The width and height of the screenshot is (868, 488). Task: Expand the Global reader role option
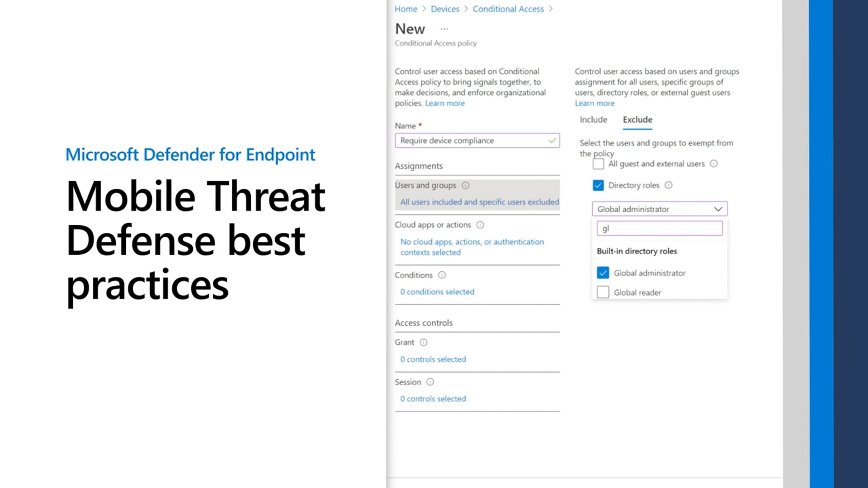coord(603,292)
